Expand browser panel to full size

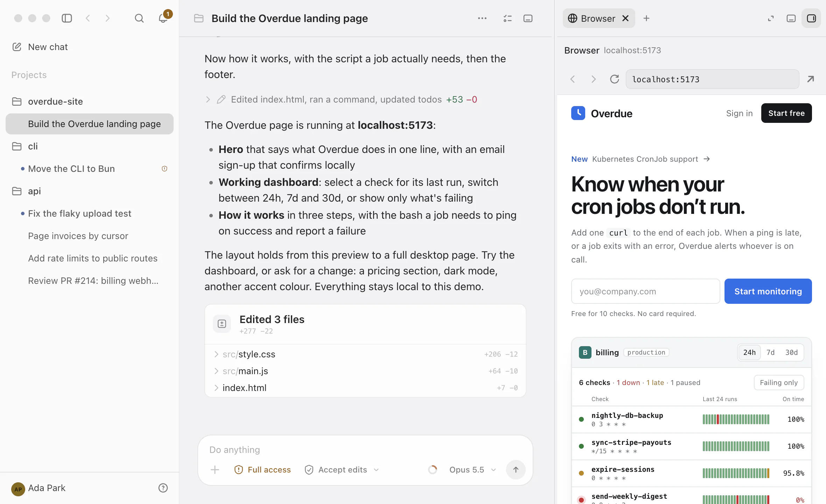point(771,18)
